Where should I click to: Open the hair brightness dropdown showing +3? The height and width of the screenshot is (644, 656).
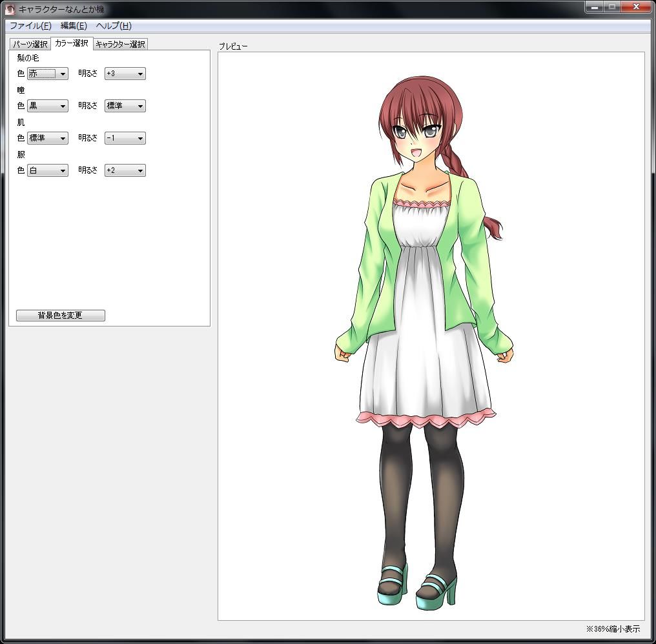pyautogui.click(x=125, y=74)
